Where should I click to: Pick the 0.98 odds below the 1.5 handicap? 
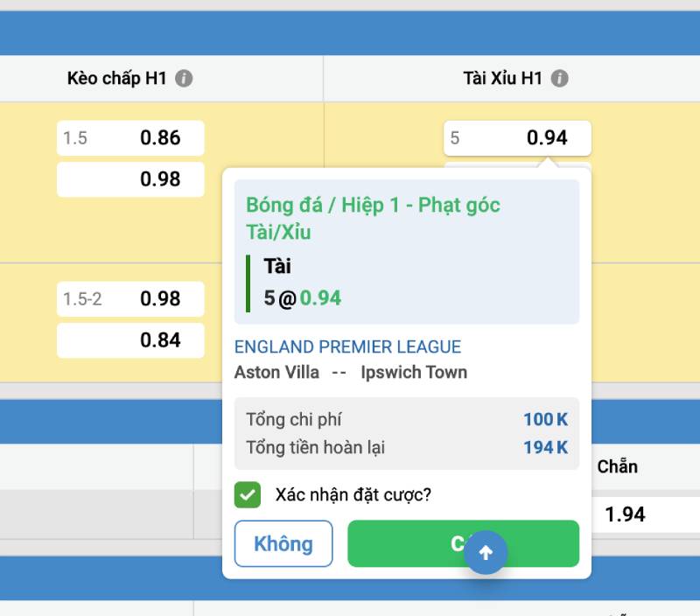(130, 179)
